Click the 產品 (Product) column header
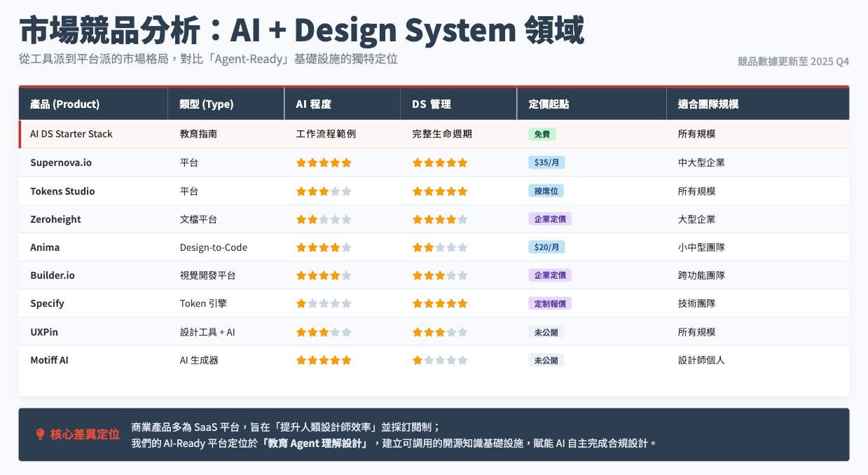The image size is (868, 475). (93, 104)
